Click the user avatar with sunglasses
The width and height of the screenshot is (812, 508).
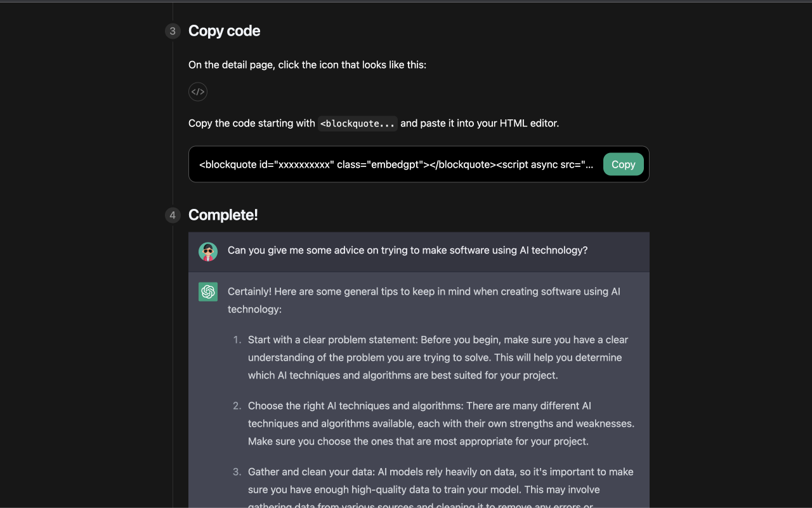[x=208, y=252]
